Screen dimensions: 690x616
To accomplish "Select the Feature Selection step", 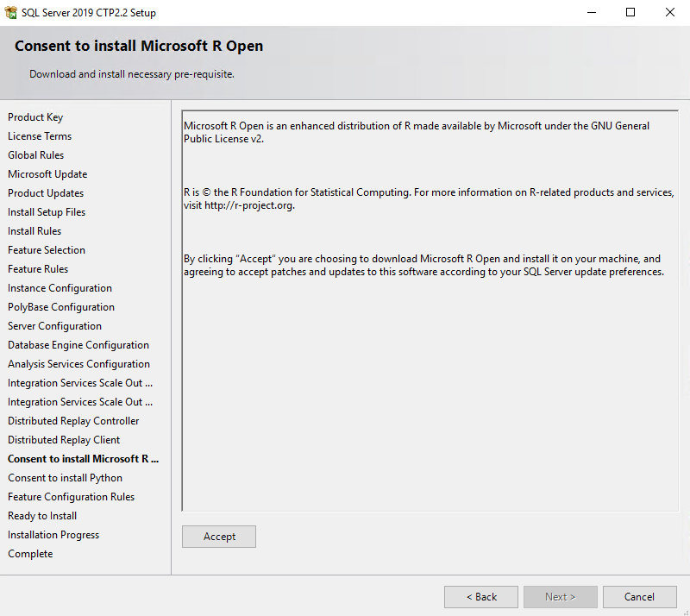I will 47,249.
